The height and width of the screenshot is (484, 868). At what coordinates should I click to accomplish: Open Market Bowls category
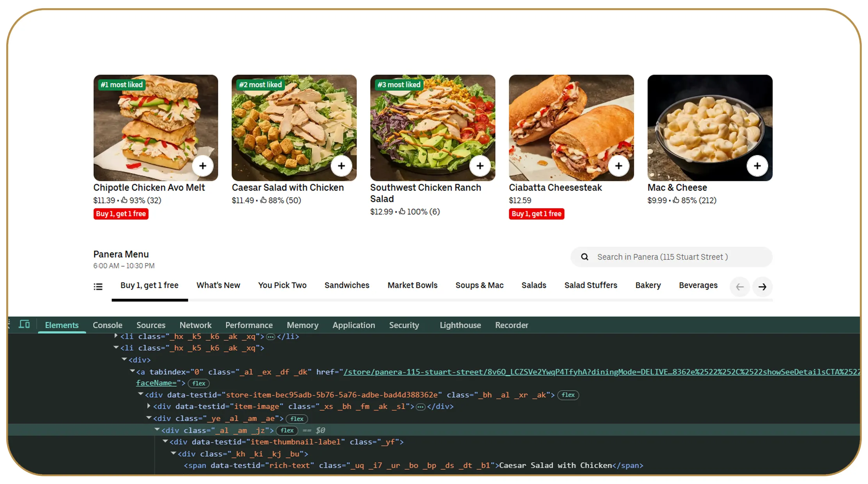tap(412, 285)
